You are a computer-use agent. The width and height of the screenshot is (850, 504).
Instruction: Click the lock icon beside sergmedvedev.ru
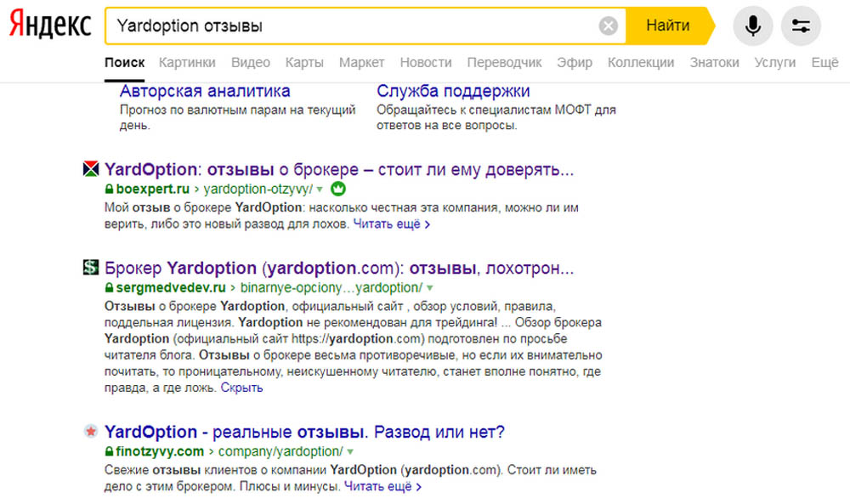pos(109,287)
